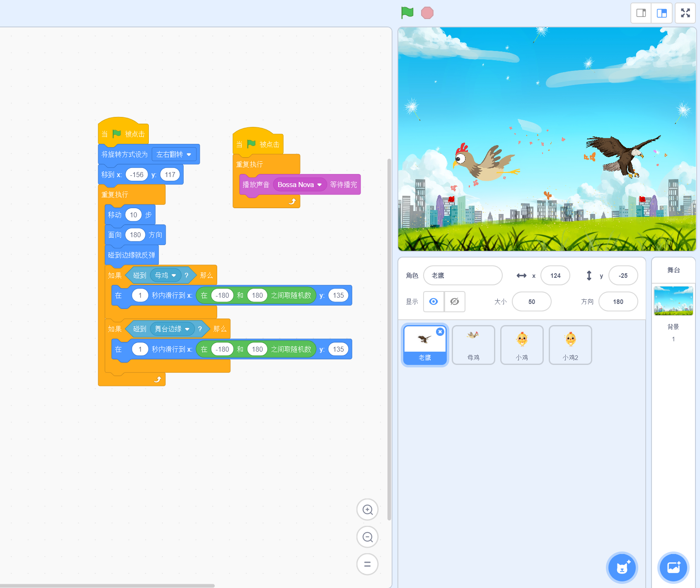
Task: Enter full screen stage mode
Action: tap(685, 13)
